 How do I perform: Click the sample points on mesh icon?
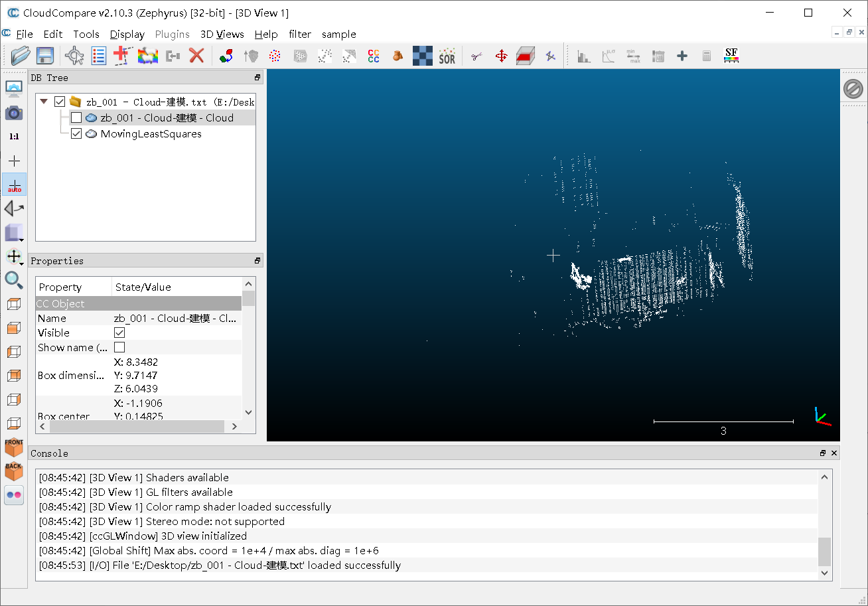point(300,56)
